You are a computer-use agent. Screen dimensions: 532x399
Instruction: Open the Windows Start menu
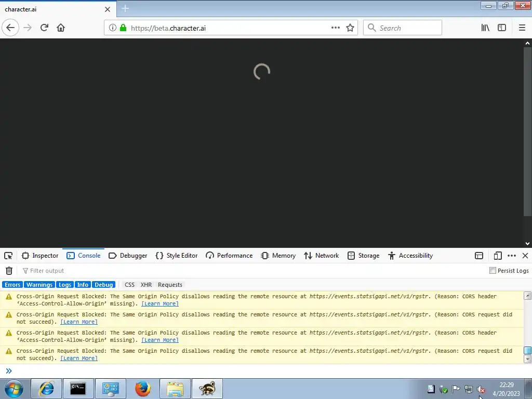(14, 389)
